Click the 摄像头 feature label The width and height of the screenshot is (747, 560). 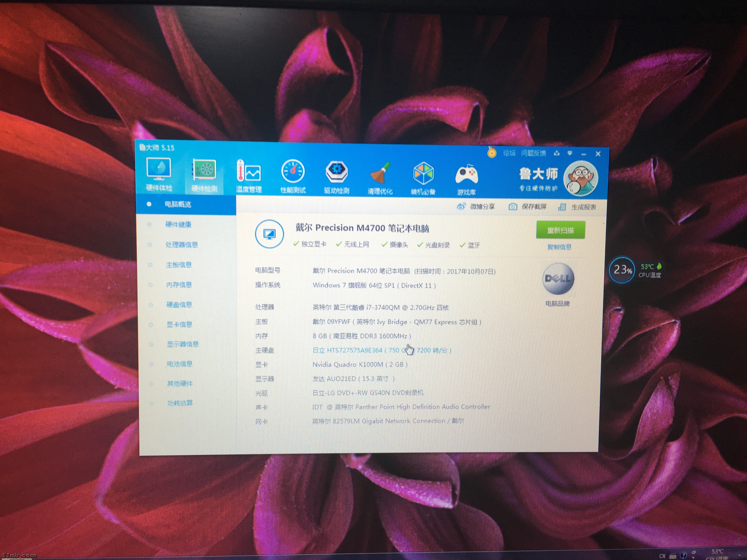pyautogui.click(x=395, y=245)
